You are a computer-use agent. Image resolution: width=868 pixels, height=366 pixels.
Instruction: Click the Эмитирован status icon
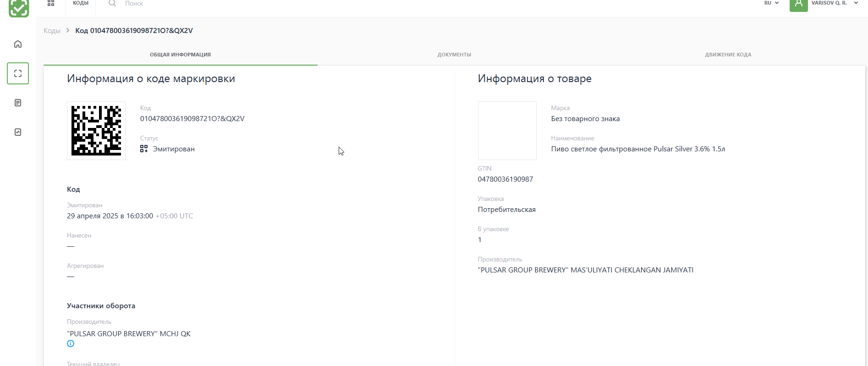(144, 149)
